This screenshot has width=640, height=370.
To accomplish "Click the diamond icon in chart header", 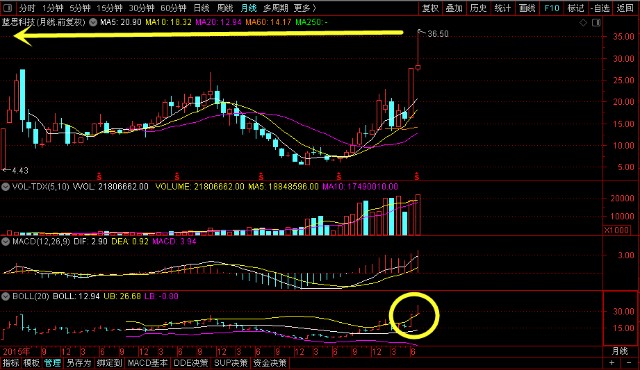I will point(583,23).
